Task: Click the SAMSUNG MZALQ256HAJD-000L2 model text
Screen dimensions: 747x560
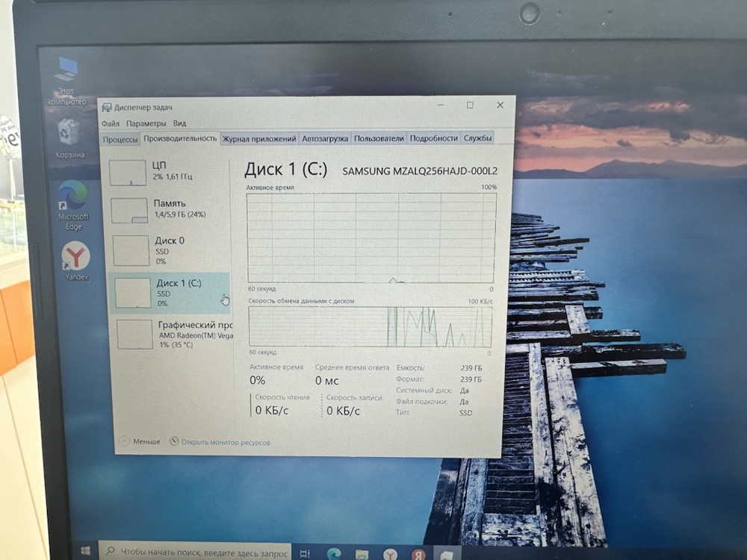Action: pos(420,171)
